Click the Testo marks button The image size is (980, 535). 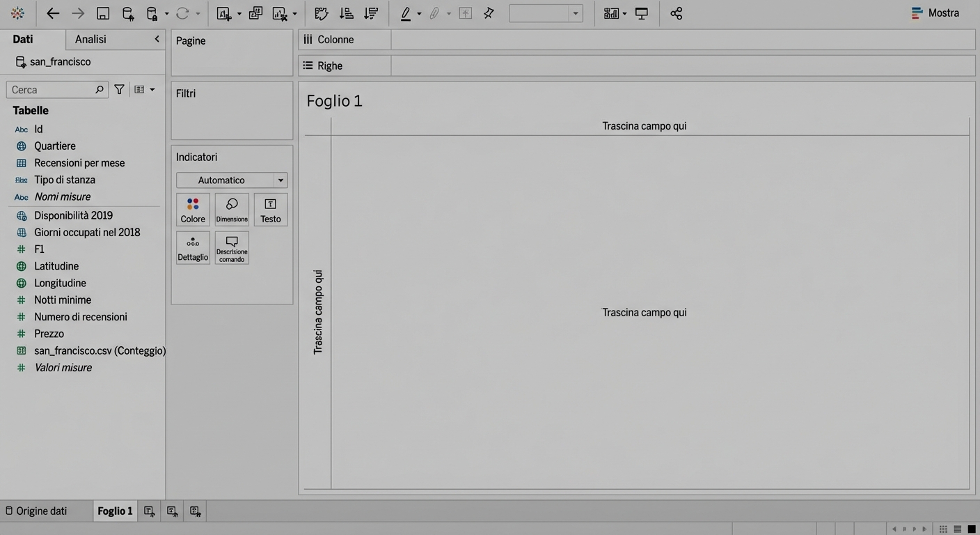[271, 210]
